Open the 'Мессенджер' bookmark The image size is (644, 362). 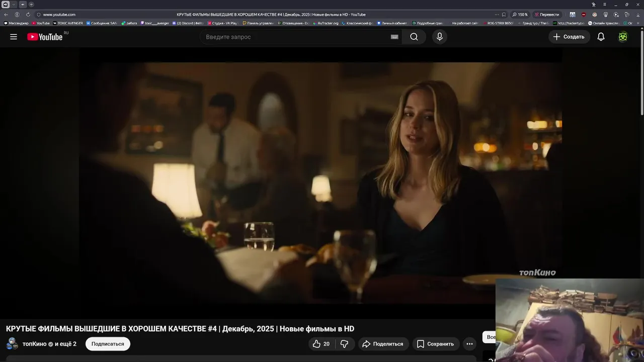[17, 23]
